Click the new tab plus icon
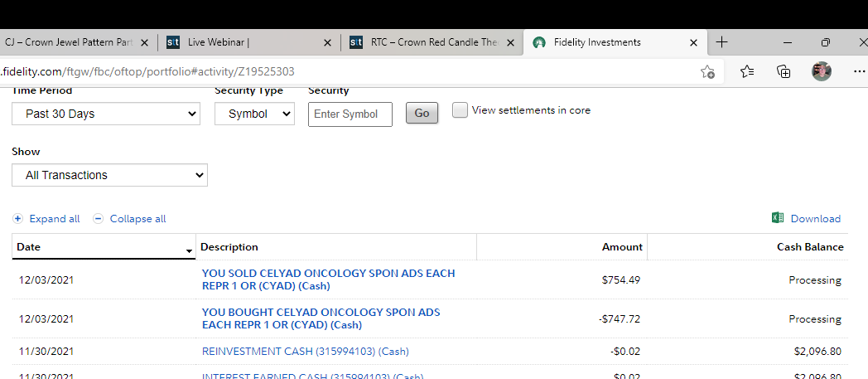Viewport: 868px width, 379px height. (721, 42)
